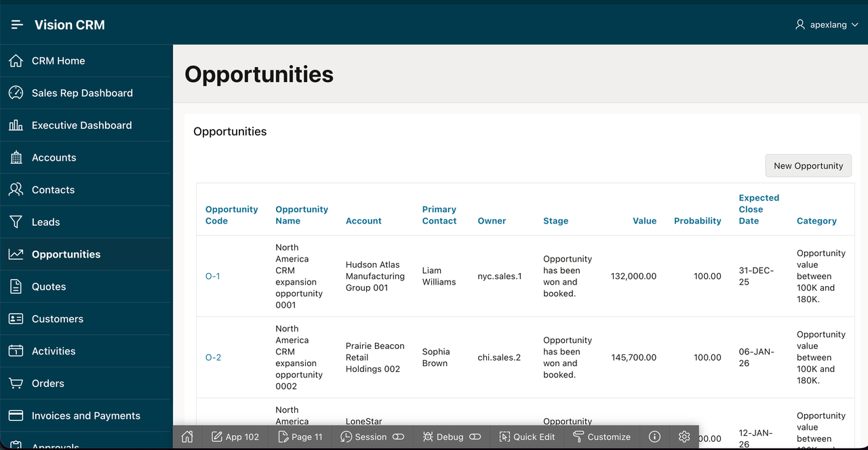Screen dimensions: 868x450
Task: Sort by Expected Close Date header
Action: (x=759, y=209)
